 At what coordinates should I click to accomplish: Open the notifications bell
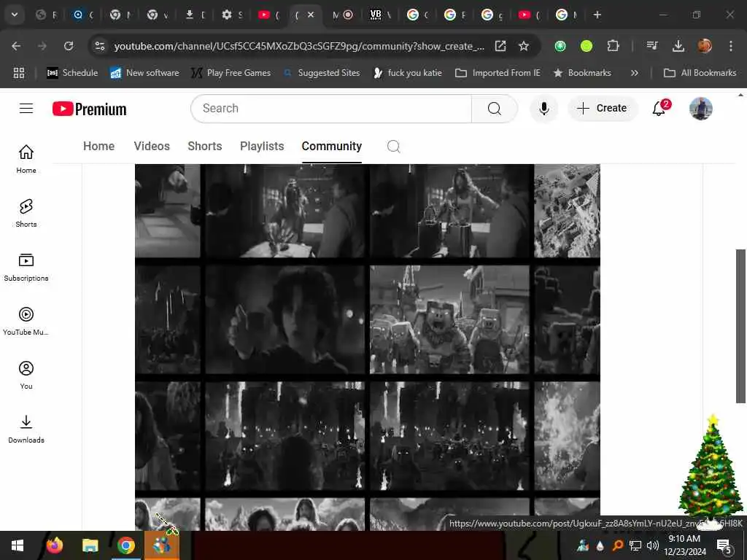(659, 108)
